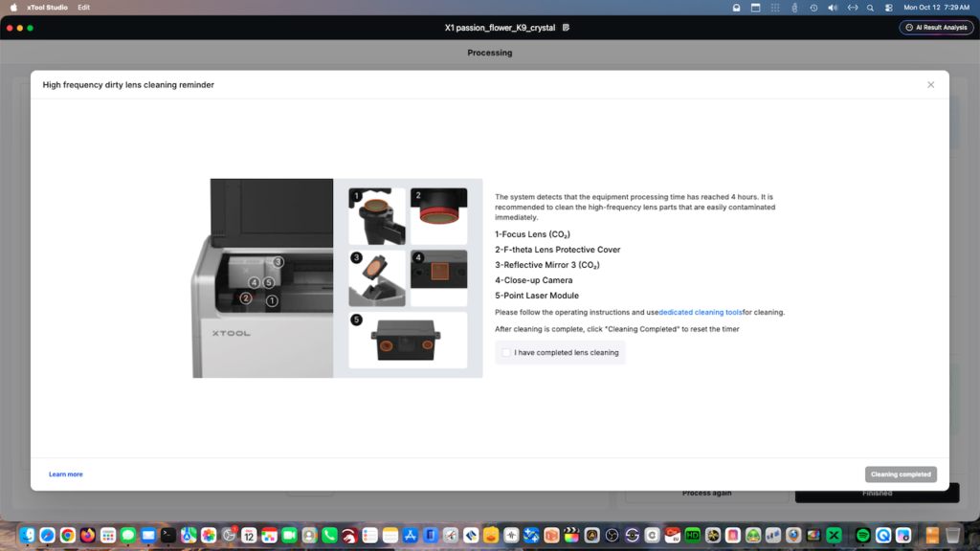This screenshot has height=551, width=980.
Task: Open Maps from the Dock
Action: pyautogui.click(x=189, y=536)
